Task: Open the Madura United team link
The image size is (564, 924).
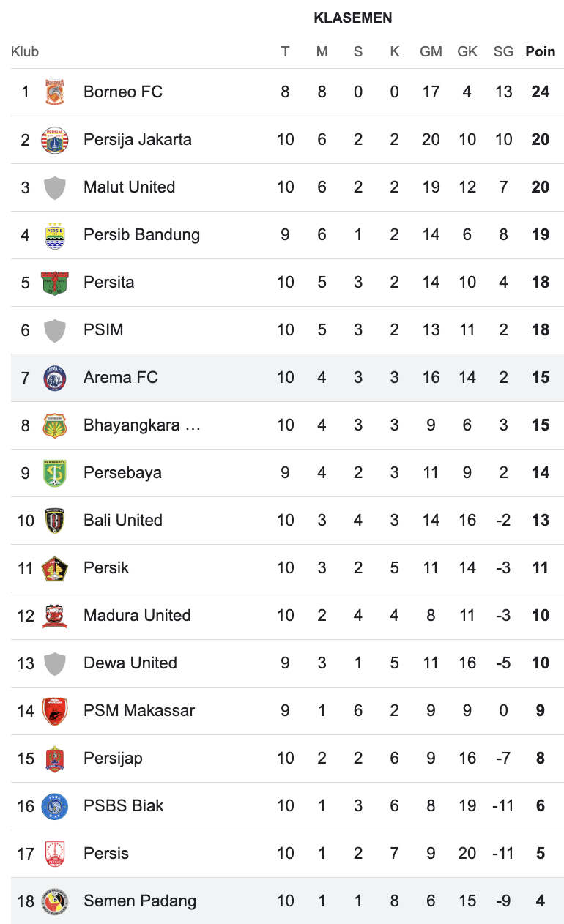Action: 137,616
